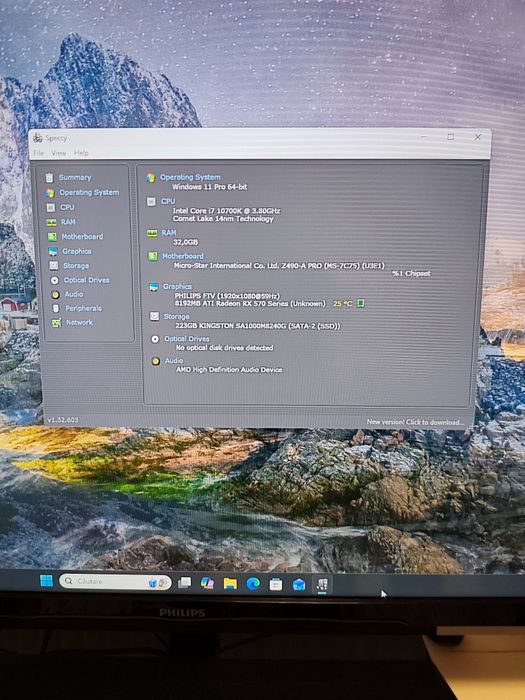Select Network in the sidebar

coord(79,322)
